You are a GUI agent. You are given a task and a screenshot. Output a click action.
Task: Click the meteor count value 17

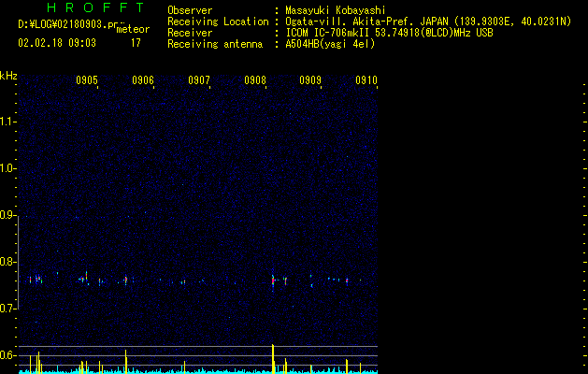click(136, 43)
